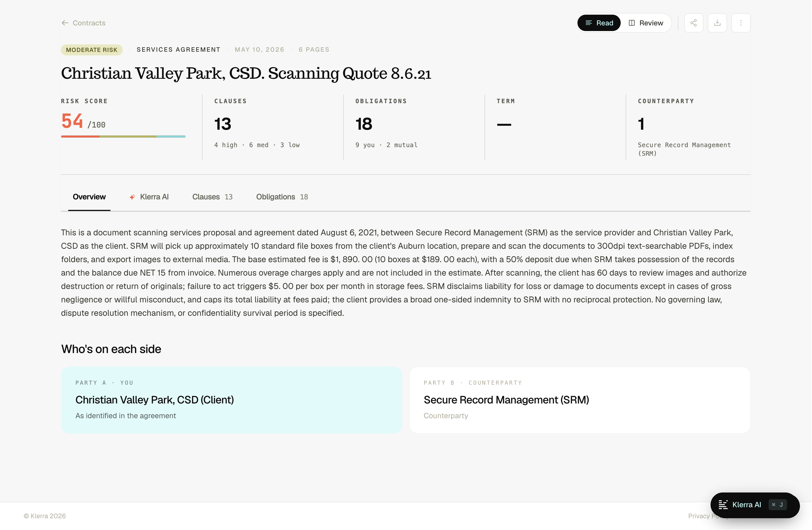Viewport: 812px width, 530px height.
Task: Select the Party B Secure Record Management card
Action: click(x=580, y=400)
